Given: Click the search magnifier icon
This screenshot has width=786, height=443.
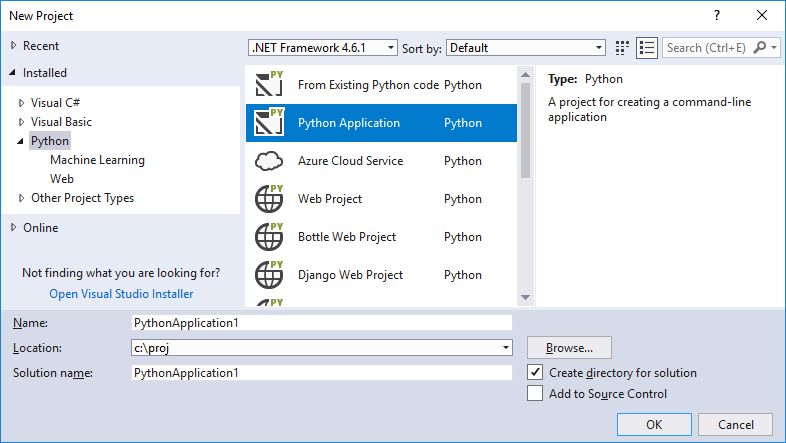Looking at the screenshot, I should [x=762, y=47].
